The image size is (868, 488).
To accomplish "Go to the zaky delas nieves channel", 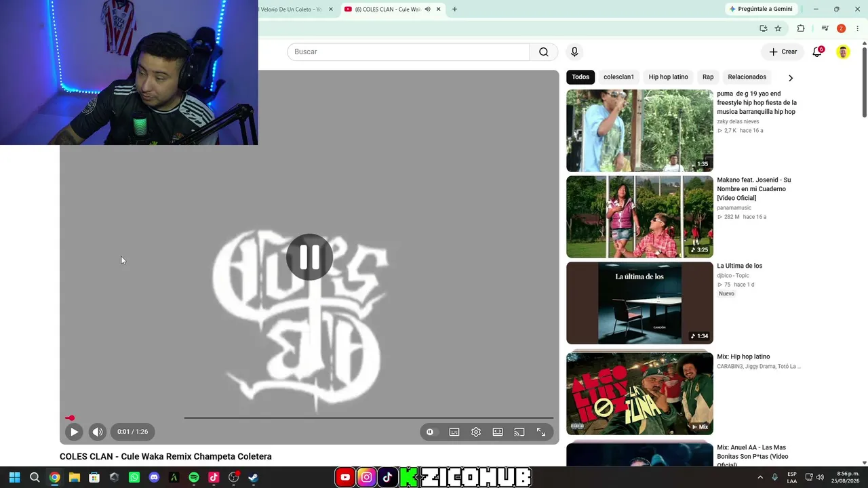I will (x=738, y=121).
